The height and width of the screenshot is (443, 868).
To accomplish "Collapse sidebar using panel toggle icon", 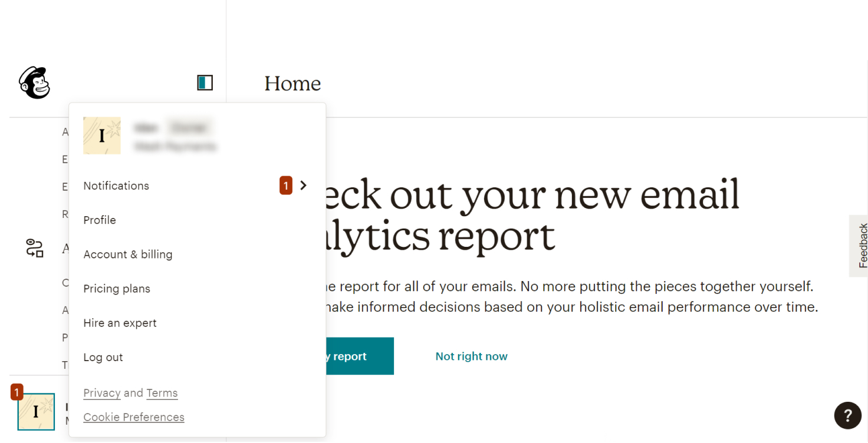I will click(205, 82).
